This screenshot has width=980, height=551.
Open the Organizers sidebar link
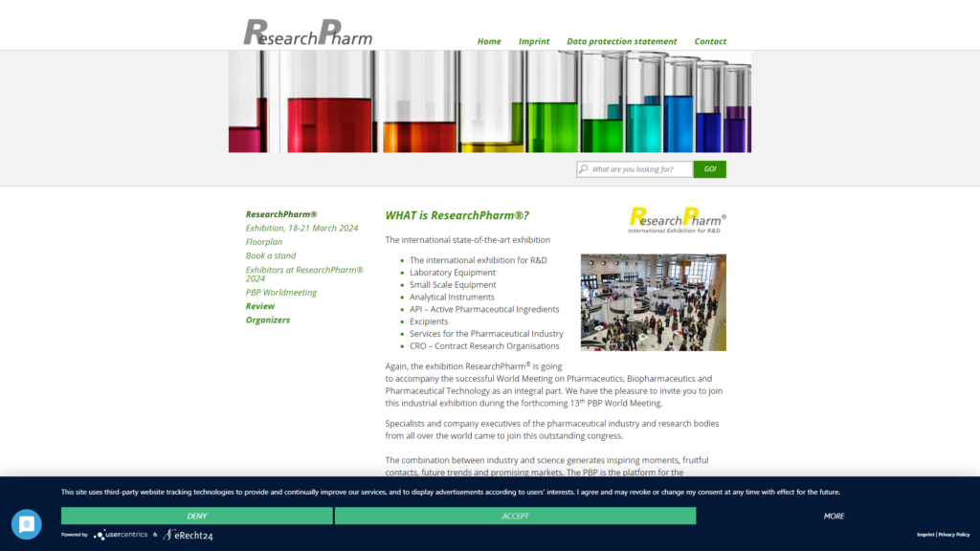point(268,320)
